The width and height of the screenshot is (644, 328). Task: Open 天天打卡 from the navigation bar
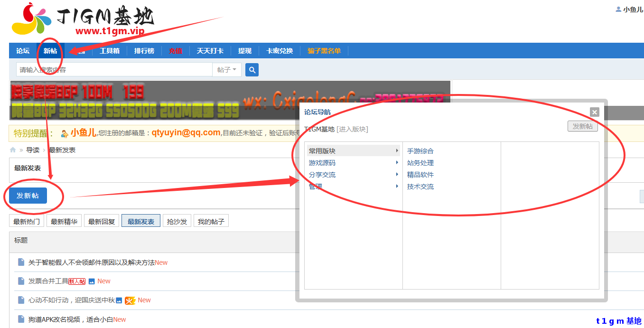click(210, 51)
